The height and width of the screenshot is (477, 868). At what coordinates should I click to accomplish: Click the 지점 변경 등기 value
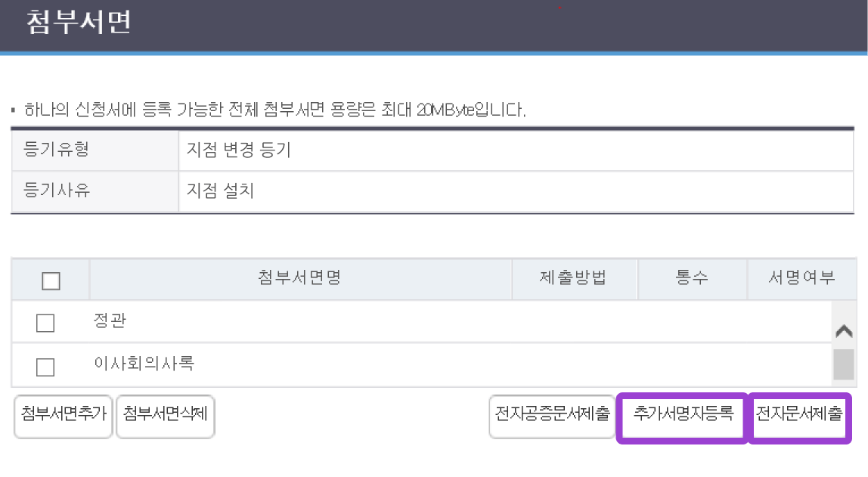point(238,150)
